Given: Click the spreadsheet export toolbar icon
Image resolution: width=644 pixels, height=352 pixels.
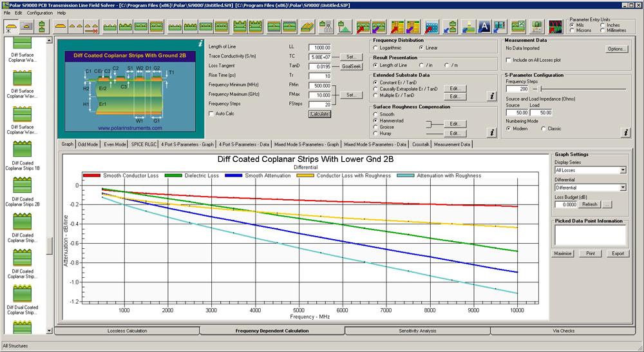Looking at the screenshot, I should pyautogui.click(x=518, y=26).
